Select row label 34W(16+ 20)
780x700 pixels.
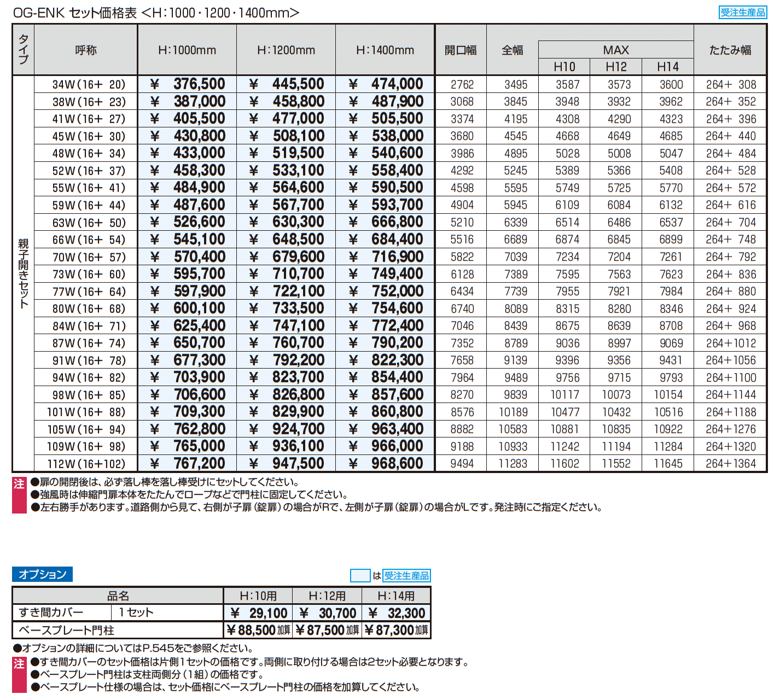[89, 84]
